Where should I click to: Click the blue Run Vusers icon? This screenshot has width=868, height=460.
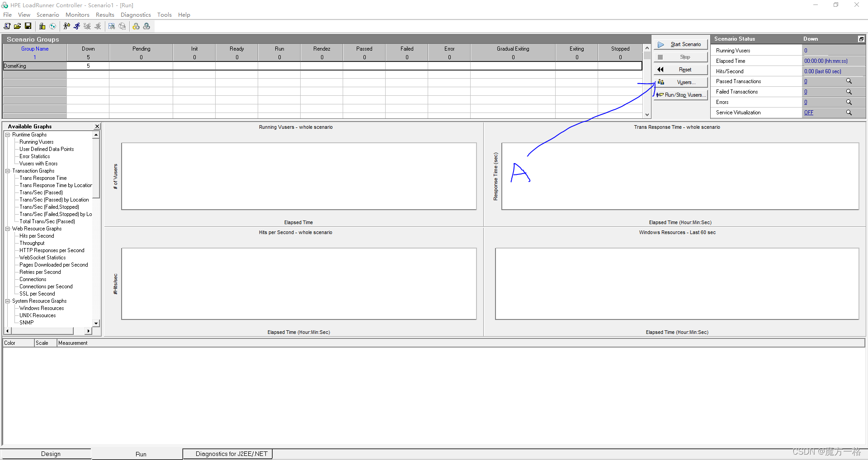(77, 26)
